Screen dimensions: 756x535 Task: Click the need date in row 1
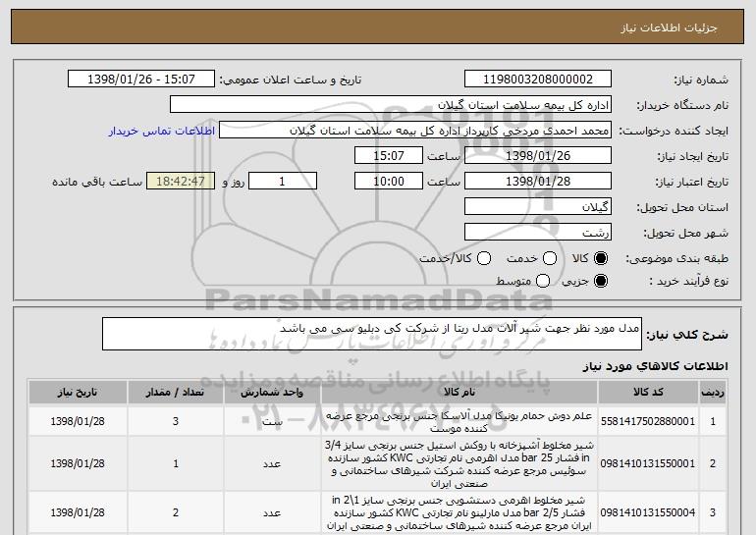pyautogui.click(x=78, y=421)
